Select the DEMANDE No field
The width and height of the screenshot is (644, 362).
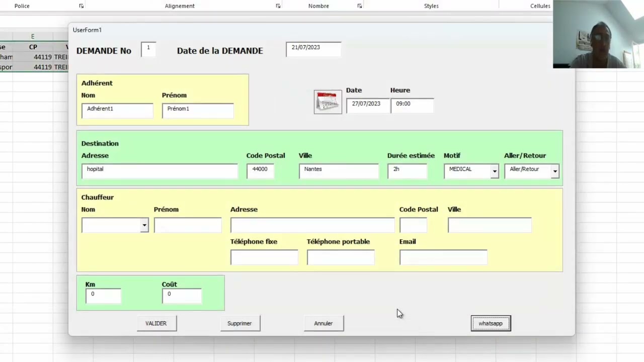pyautogui.click(x=148, y=50)
